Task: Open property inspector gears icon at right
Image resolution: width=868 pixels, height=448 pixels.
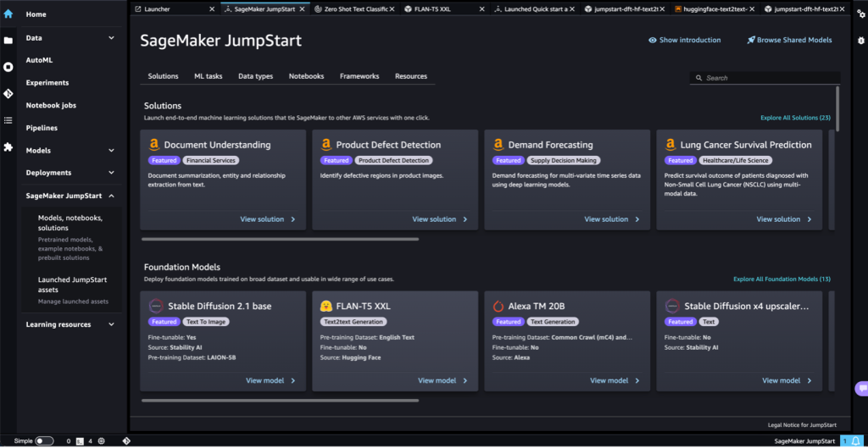Action: (x=860, y=14)
